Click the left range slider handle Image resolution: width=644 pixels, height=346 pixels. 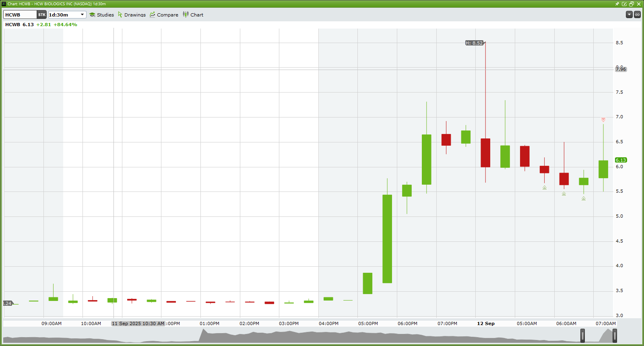582,335
